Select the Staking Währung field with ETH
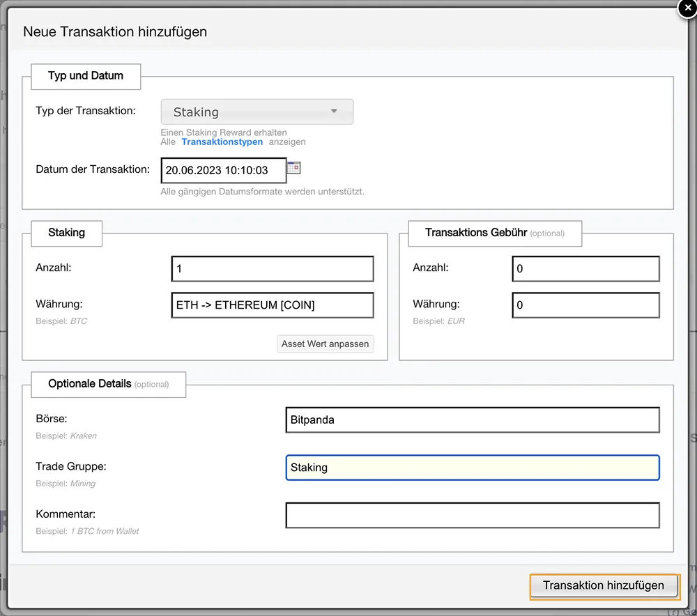The height and width of the screenshot is (616, 697). (x=272, y=305)
